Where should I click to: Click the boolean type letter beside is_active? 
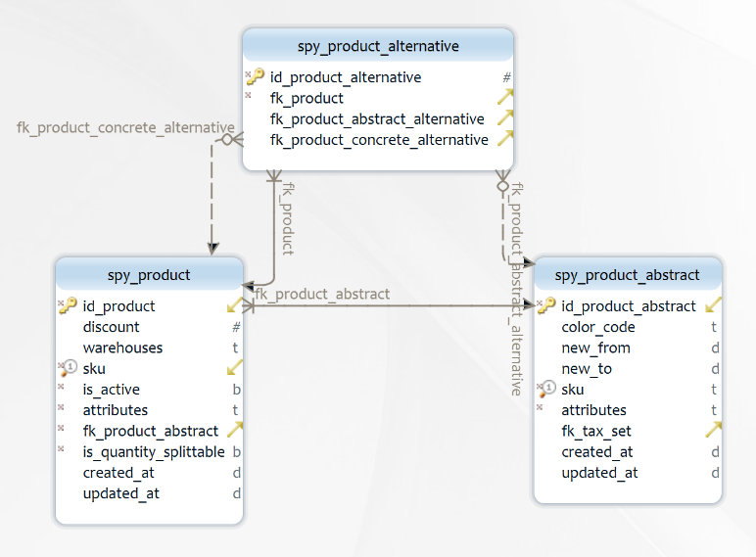point(236,390)
